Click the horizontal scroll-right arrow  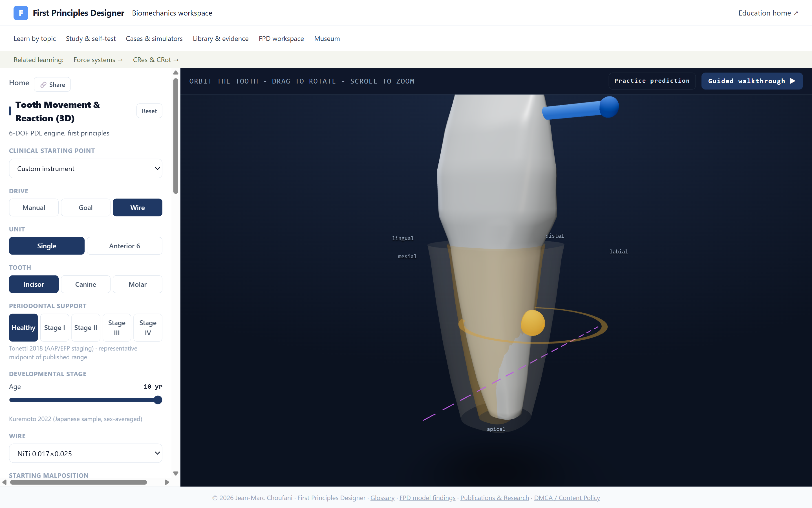[167, 482]
